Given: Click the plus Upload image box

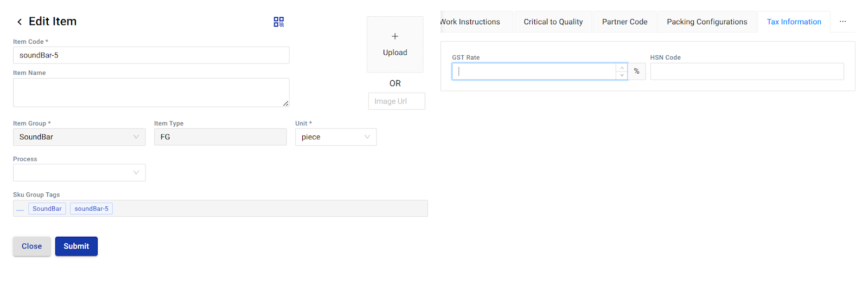Looking at the screenshot, I should (x=394, y=44).
